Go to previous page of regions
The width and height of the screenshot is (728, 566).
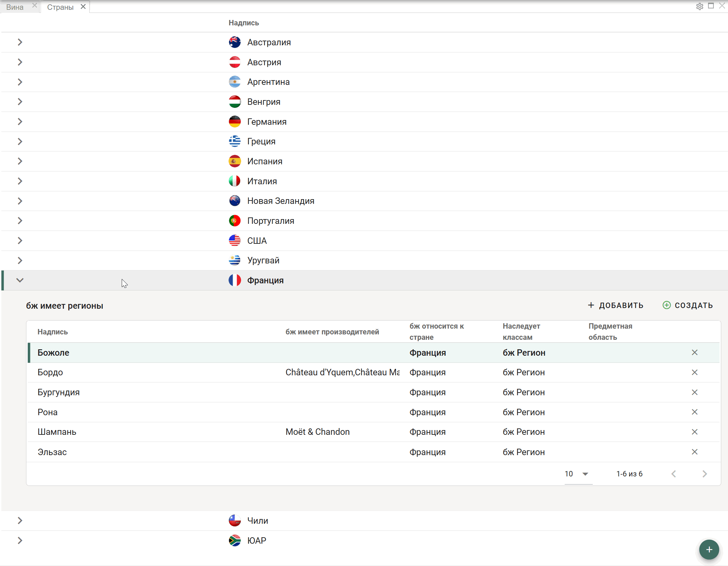674,474
